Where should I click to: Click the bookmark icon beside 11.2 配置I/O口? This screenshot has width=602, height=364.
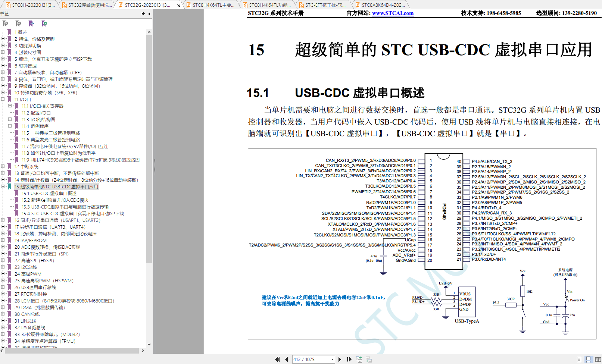coord(16,113)
